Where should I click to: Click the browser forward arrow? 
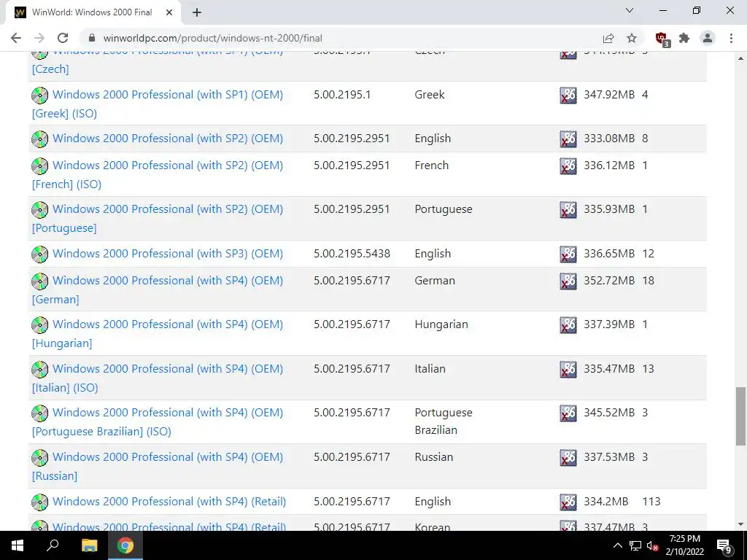coord(39,38)
